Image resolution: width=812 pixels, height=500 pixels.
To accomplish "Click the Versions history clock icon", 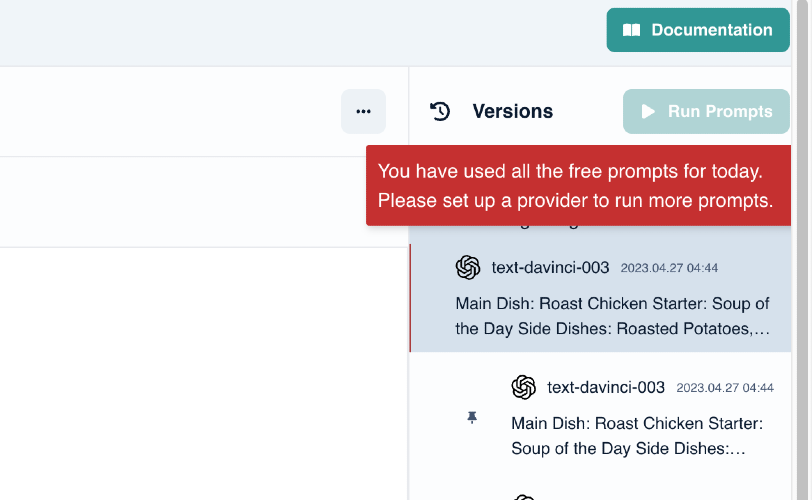I will click(440, 111).
